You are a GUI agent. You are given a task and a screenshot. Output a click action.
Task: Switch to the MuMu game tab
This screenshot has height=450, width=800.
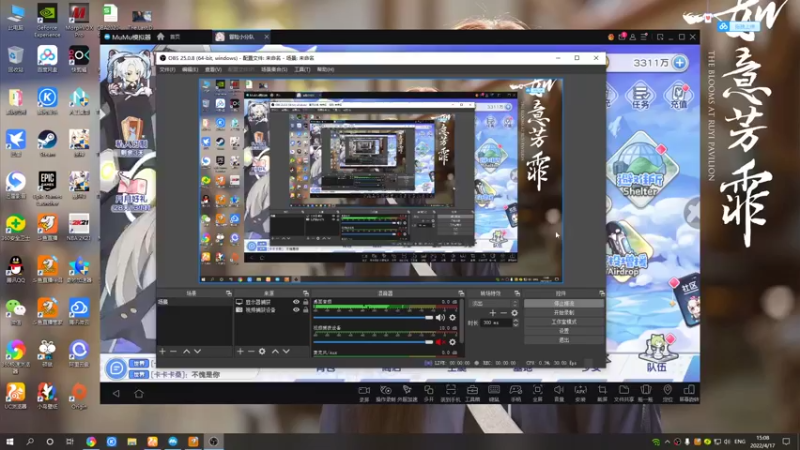pos(241,37)
